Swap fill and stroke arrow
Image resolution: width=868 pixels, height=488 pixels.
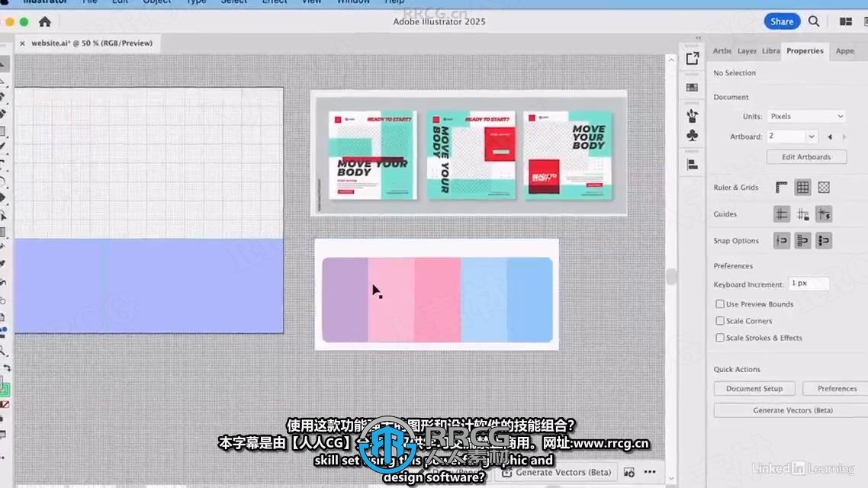click(7, 368)
